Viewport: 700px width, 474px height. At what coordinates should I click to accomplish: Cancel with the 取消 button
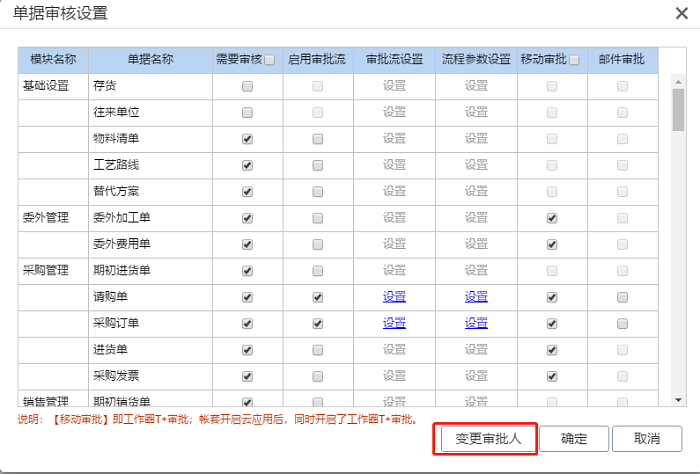[x=647, y=439]
